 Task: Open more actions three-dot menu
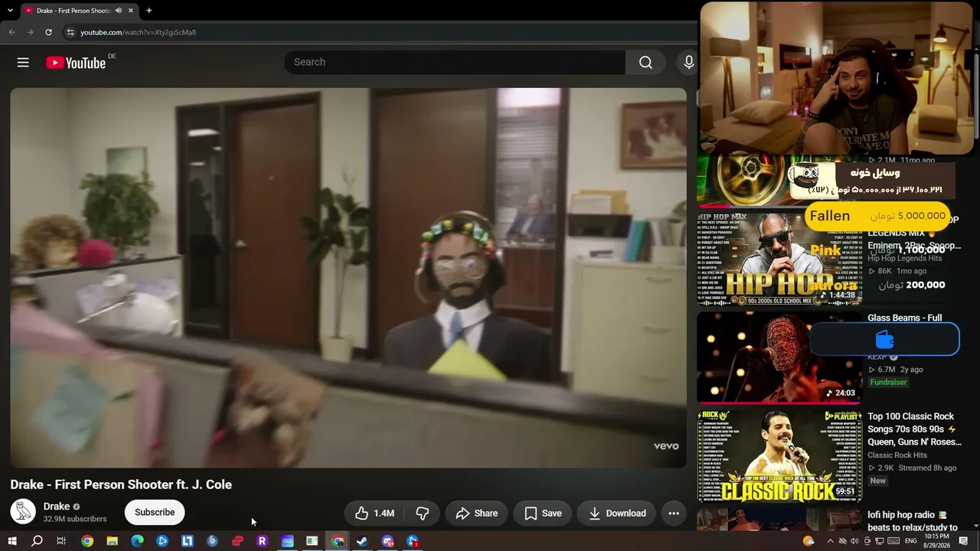point(674,514)
